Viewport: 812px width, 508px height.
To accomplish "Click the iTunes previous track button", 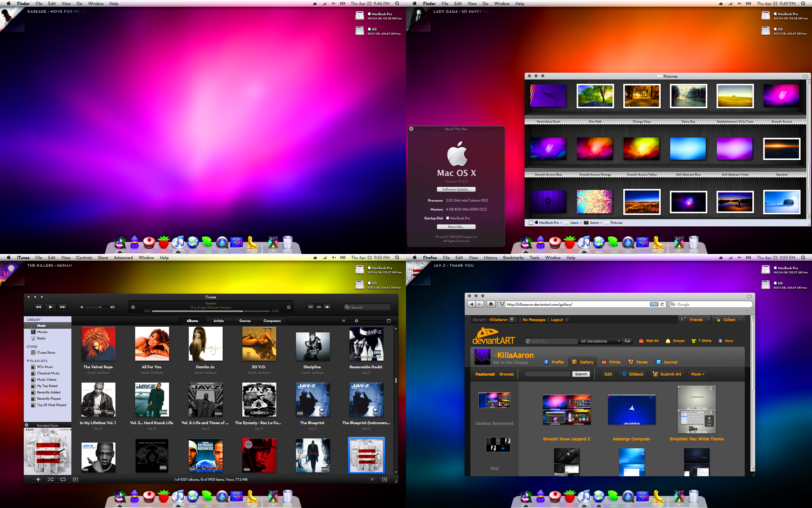I will click(x=39, y=307).
